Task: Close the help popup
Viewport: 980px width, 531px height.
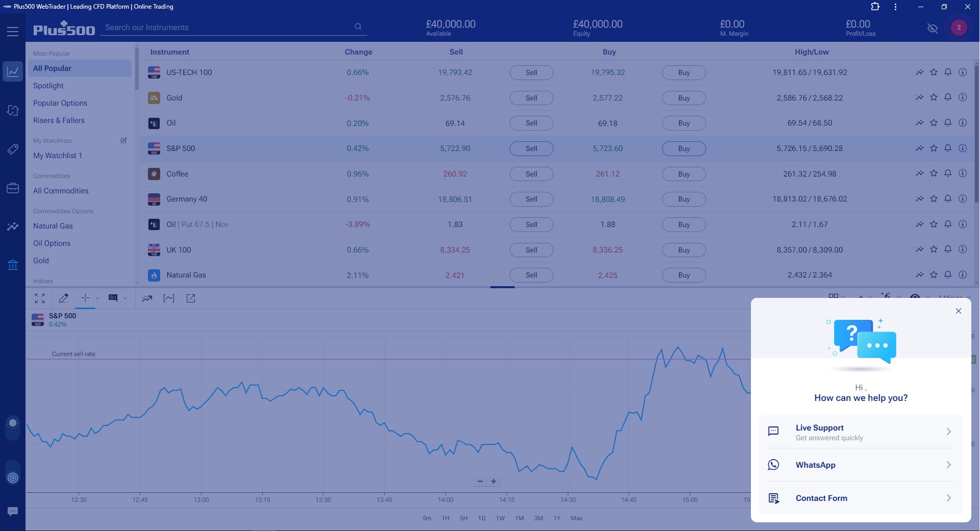Action: pos(959,311)
